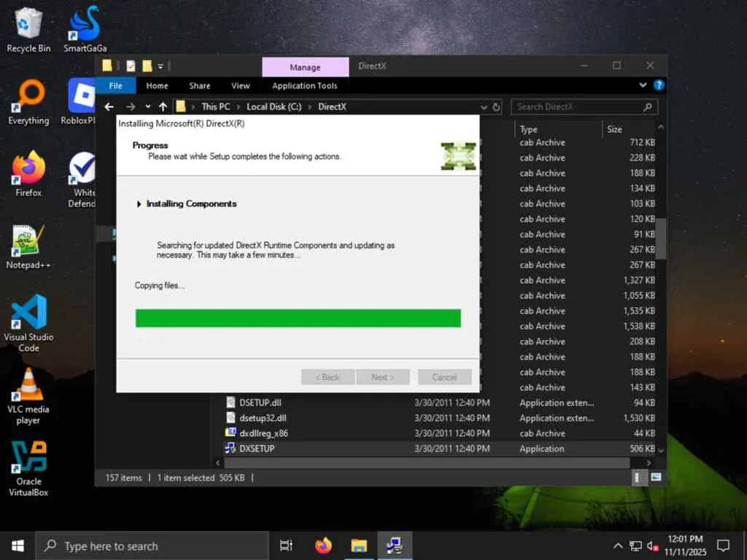Open Application Tools tab

point(305,86)
